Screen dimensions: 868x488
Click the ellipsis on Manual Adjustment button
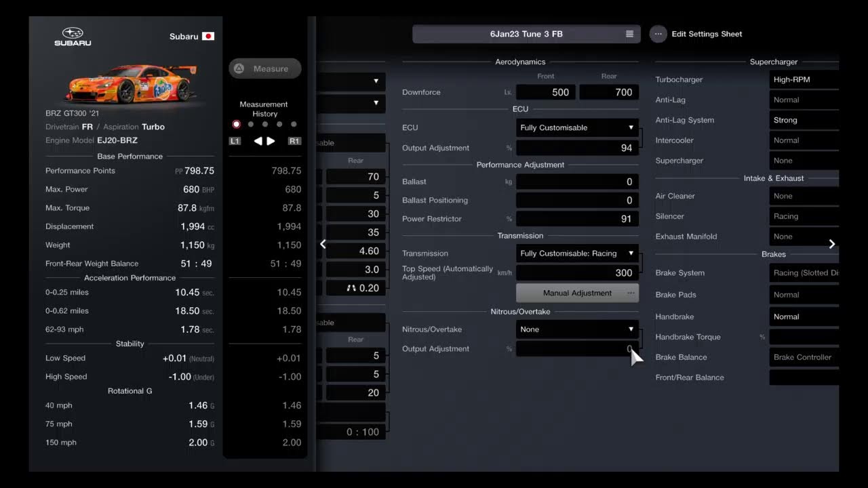point(631,293)
